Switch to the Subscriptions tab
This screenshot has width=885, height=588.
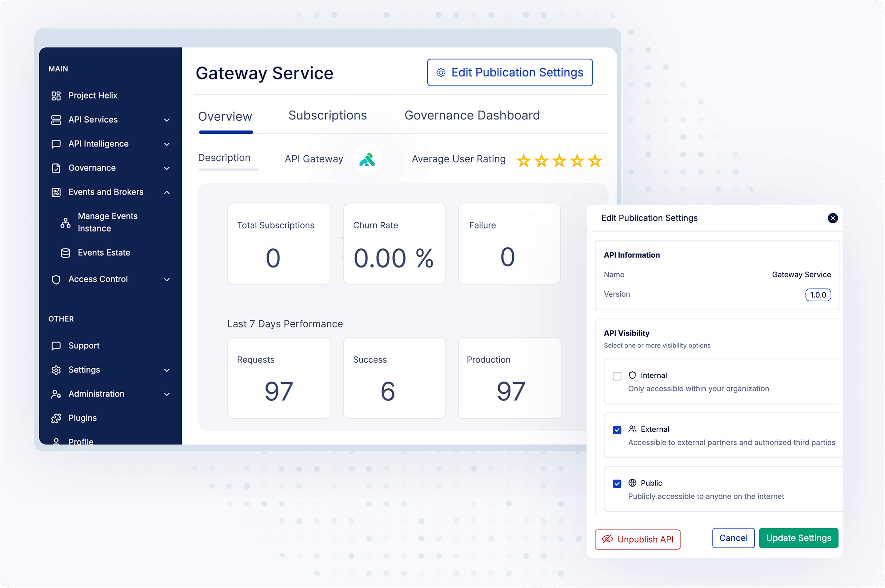[327, 116]
